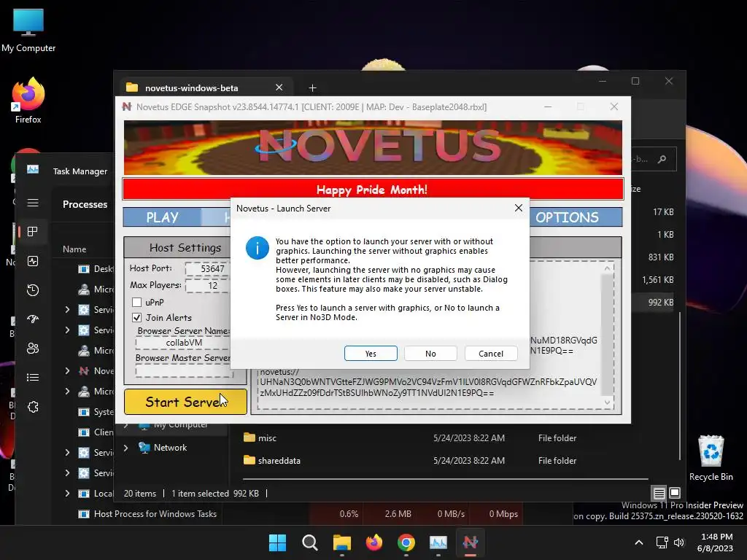The image size is (747, 560).
Task: Launch Chrome from the taskbar
Action: [406, 542]
